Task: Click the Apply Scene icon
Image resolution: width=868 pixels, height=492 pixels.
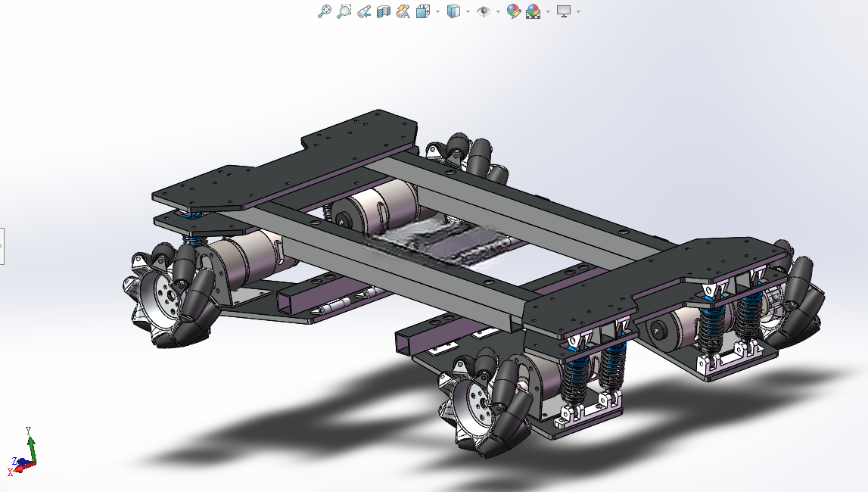Action: (x=533, y=11)
